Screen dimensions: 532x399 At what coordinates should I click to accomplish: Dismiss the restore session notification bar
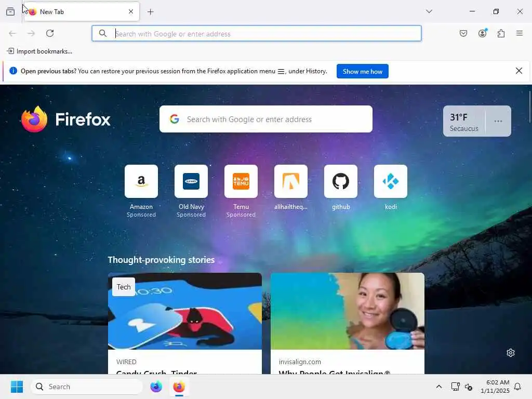519,71
